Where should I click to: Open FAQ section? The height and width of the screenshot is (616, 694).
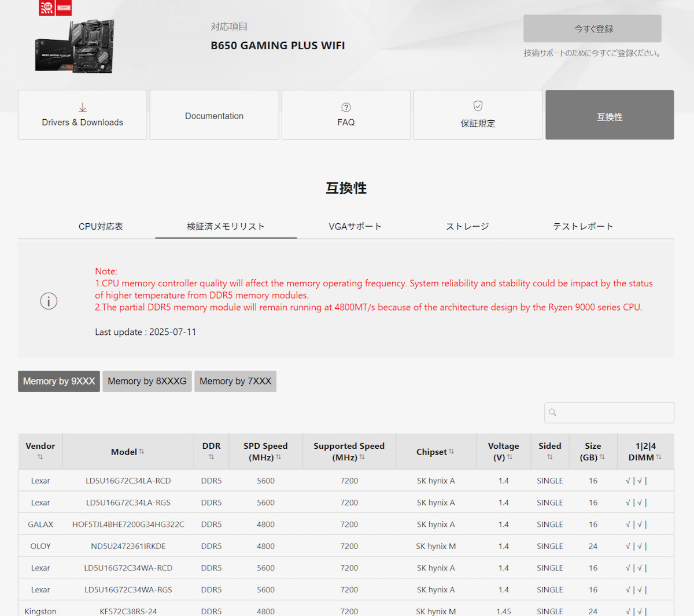(346, 115)
